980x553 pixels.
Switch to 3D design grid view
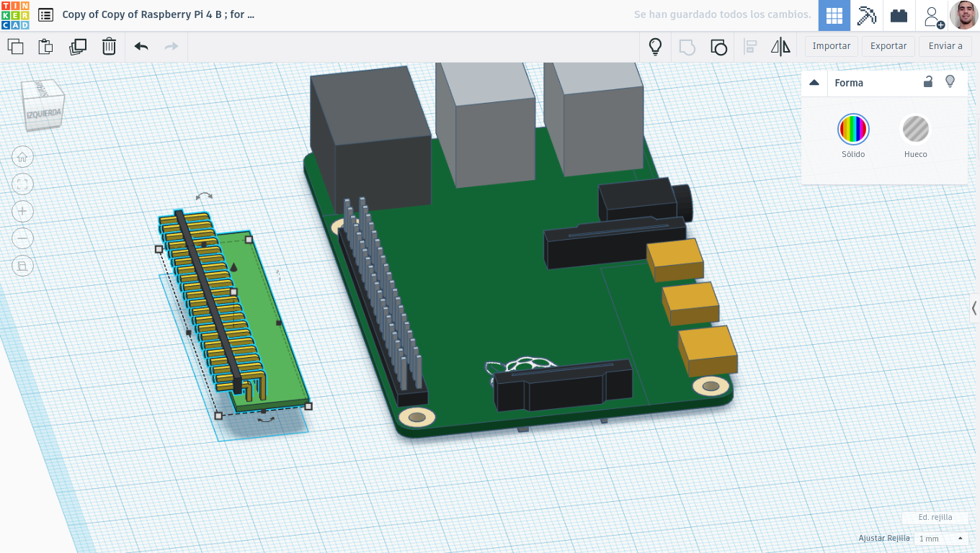[834, 15]
